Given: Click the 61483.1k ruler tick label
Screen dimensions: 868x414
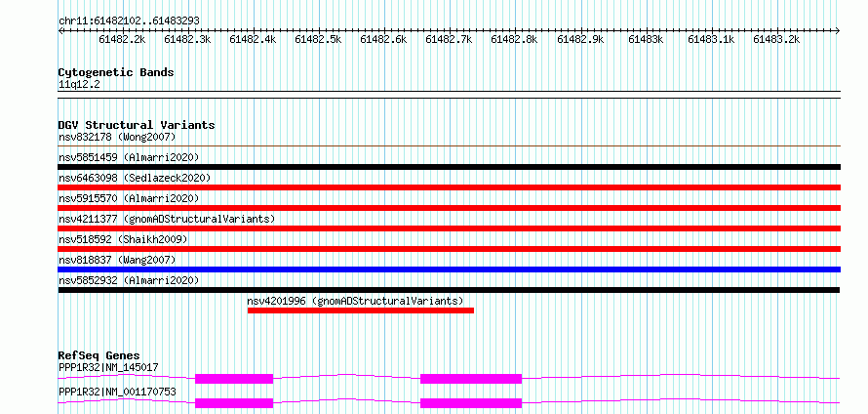Looking at the screenshot, I should (x=711, y=39).
